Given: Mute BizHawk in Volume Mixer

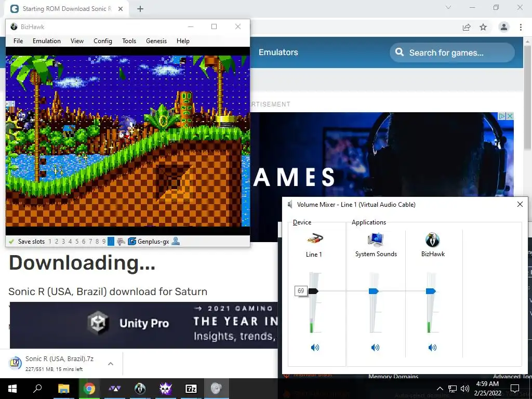Looking at the screenshot, I should tap(432, 347).
